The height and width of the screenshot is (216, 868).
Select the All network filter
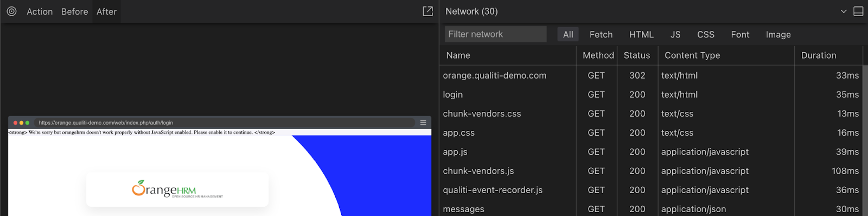tap(568, 34)
